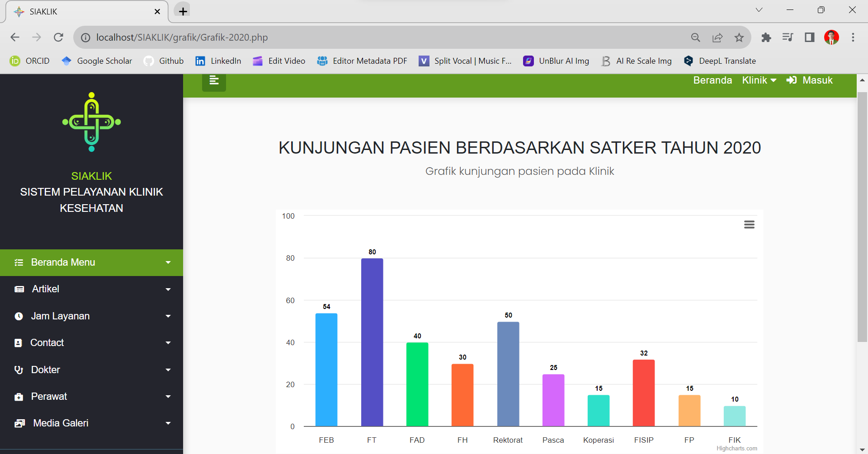Select the Media Galeri sidebar item
The width and height of the screenshot is (868, 454).
click(x=91, y=423)
